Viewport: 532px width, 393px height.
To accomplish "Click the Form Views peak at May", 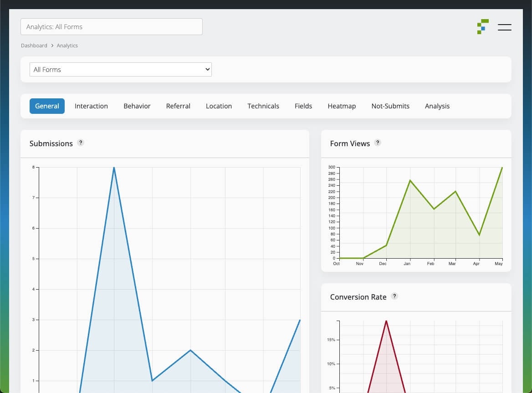I will click(x=502, y=168).
